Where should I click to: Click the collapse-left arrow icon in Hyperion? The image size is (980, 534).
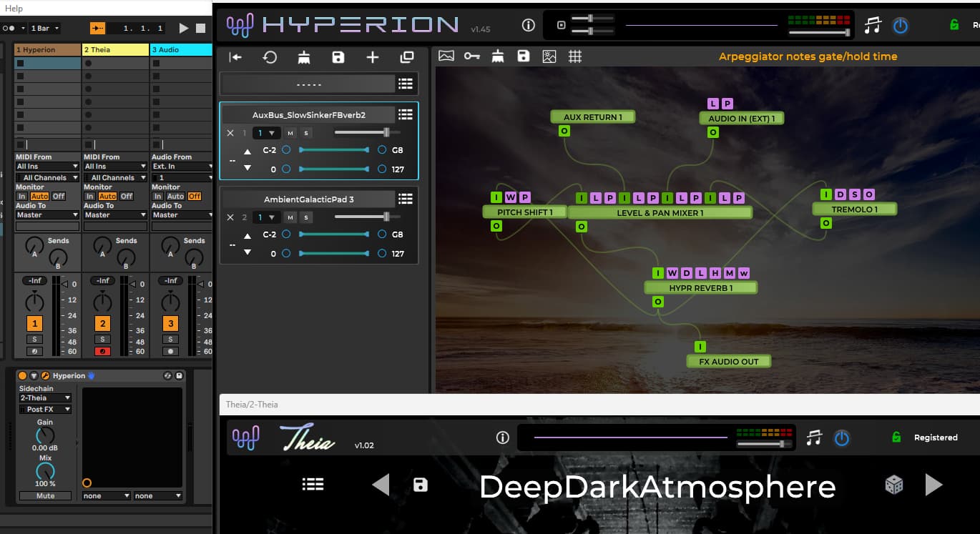[x=235, y=58]
